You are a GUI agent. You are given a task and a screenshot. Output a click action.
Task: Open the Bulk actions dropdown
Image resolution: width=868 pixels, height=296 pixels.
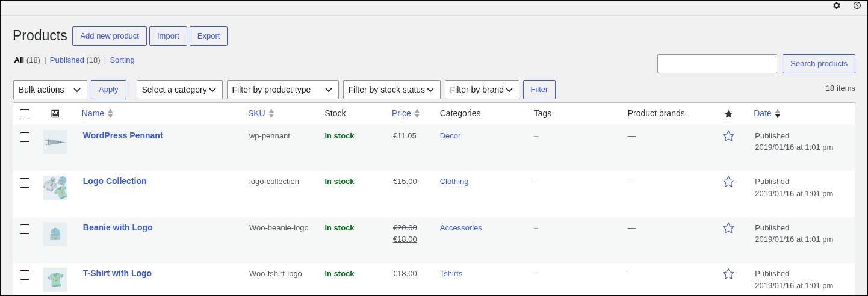tap(50, 90)
